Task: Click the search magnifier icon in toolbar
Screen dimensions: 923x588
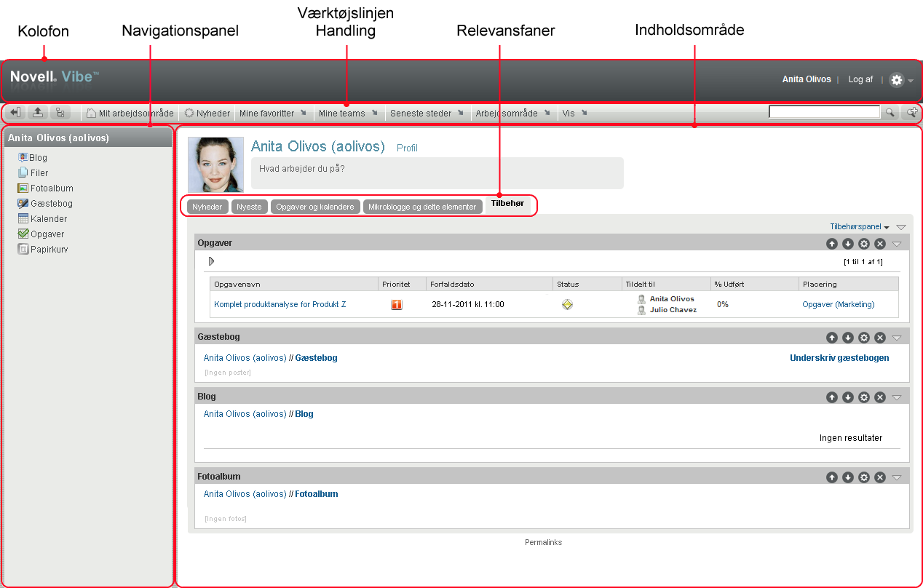Action: (890, 113)
